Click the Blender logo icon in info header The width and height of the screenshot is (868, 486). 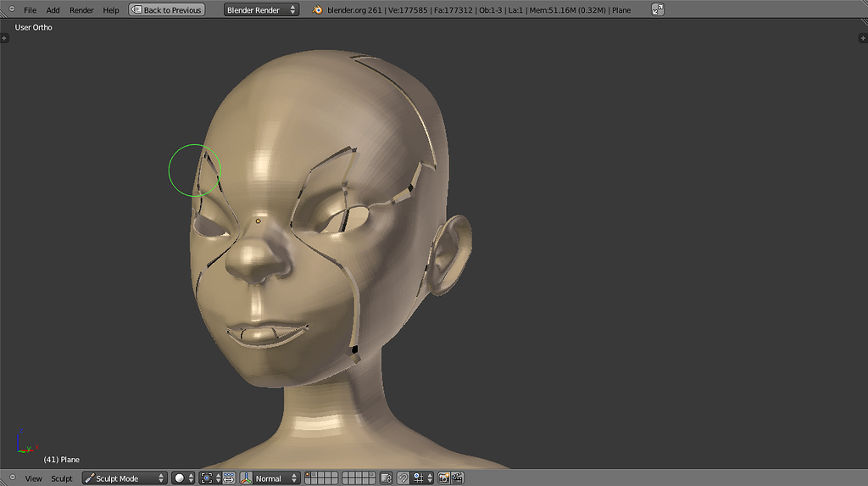(x=317, y=10)
